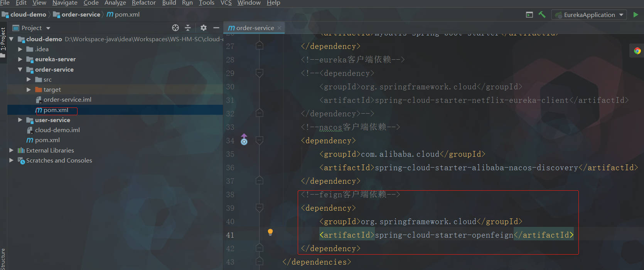
Task: Click the order-service.iml file icon
Action: coord(39,100)
